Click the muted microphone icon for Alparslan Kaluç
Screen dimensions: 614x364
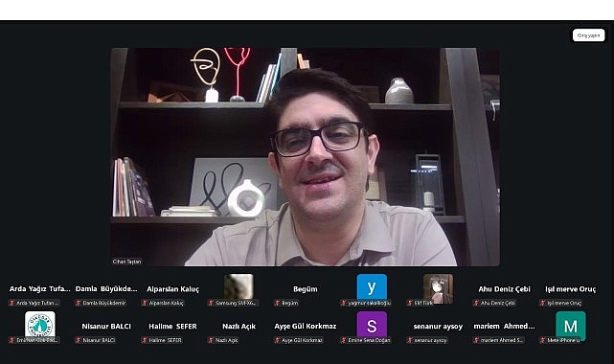(x=145, y=303)
